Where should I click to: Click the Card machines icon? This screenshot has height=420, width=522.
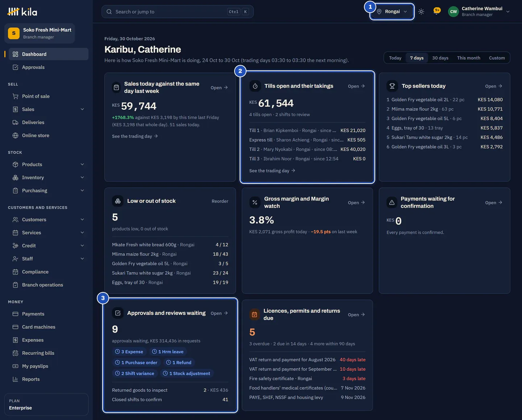tap(15, 327)
